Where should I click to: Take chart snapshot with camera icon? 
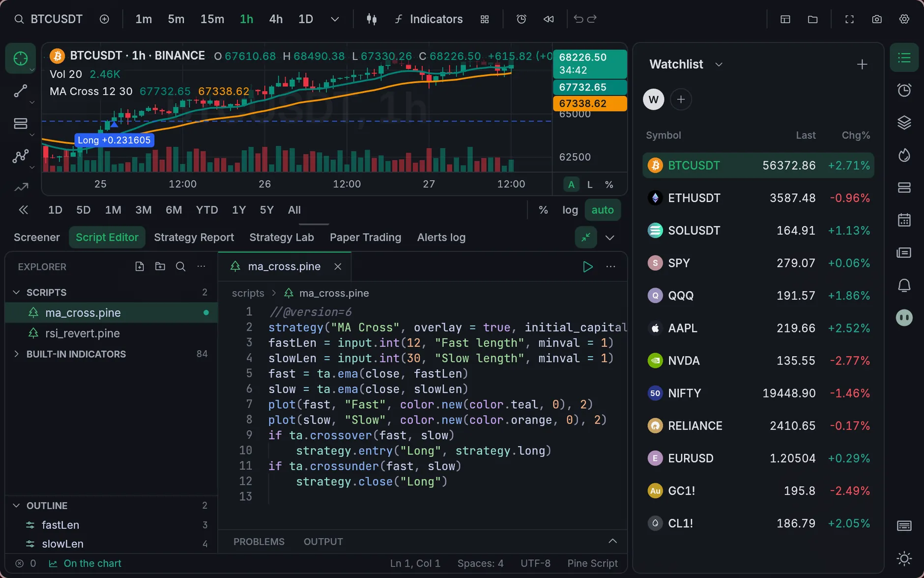click(877, 19)
